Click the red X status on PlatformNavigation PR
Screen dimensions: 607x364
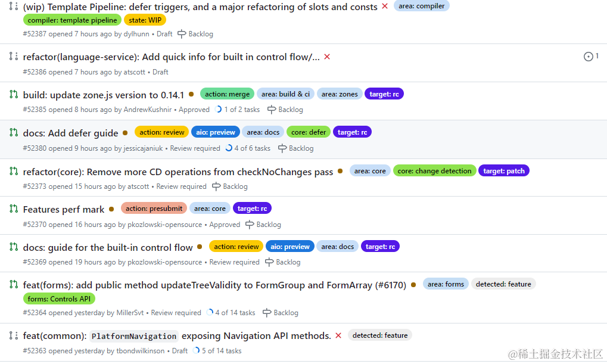(x=338, y=335)
